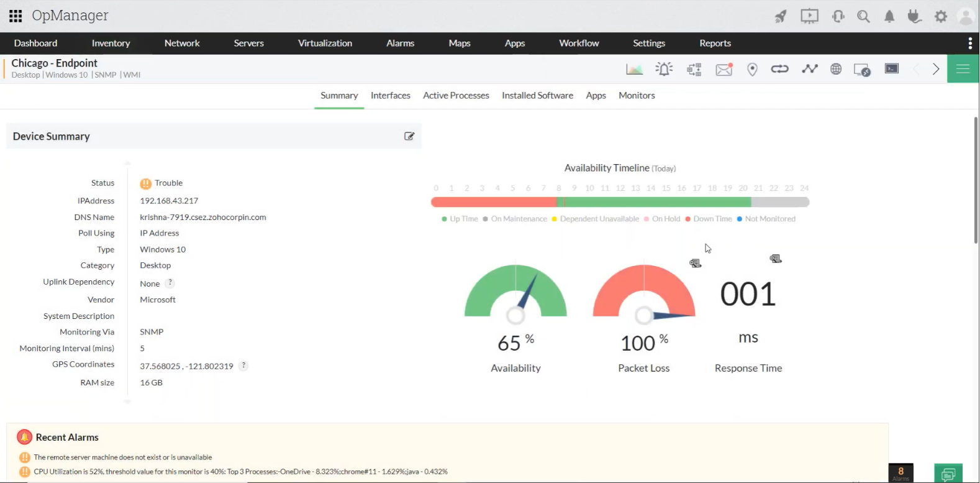980x483 pixels.
Task: Open the Maps menu
Action: point(460,43)
